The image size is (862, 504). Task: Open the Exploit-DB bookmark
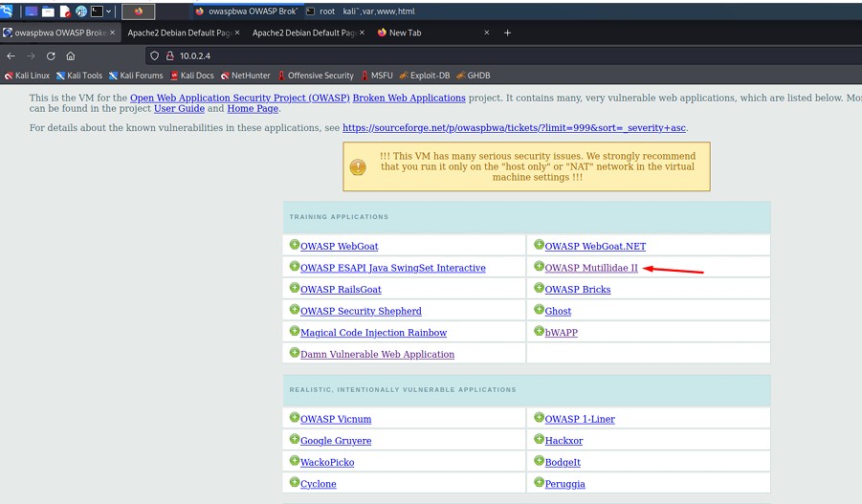(x=425, y=76)
